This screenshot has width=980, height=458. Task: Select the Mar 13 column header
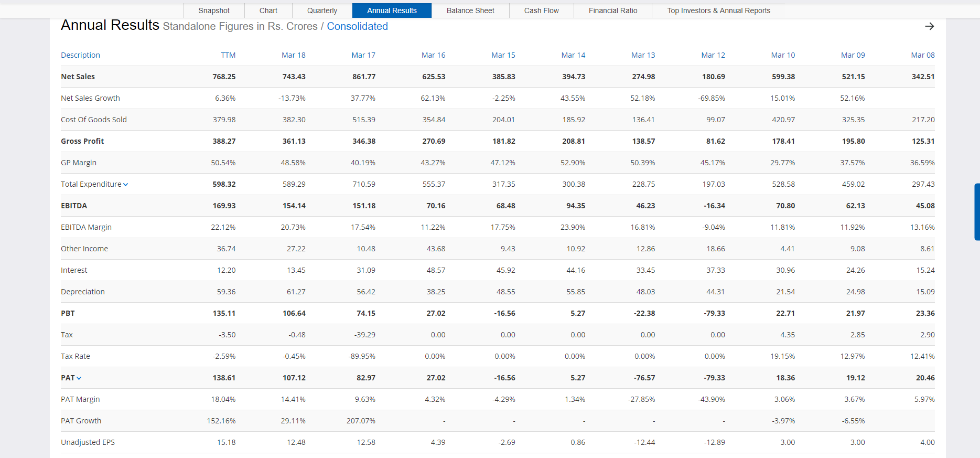click(643, 55)
